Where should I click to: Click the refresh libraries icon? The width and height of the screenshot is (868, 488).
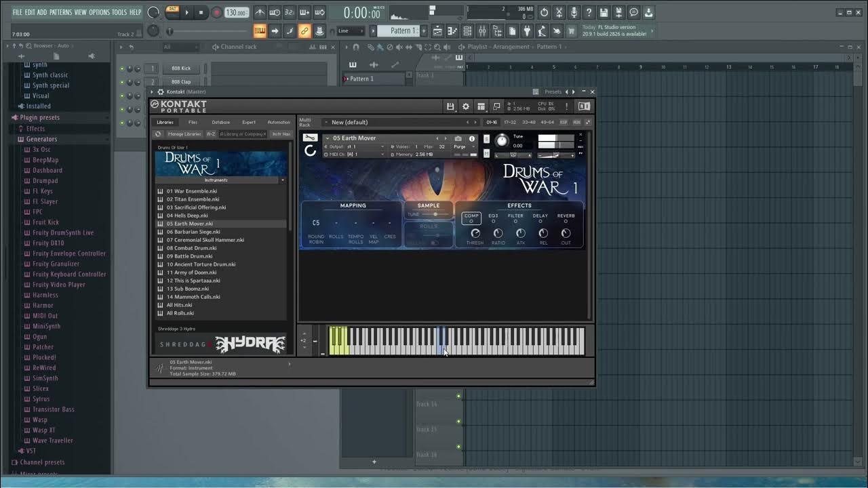pos(159,134)
